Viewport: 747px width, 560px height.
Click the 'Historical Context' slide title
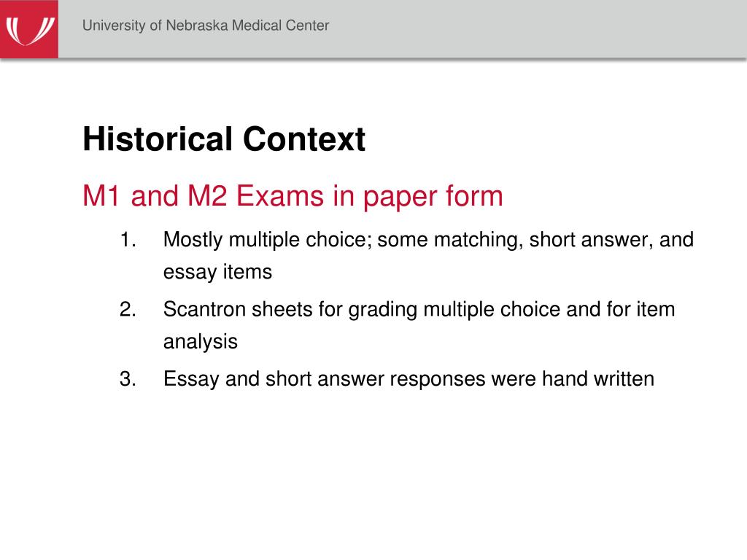224,139
